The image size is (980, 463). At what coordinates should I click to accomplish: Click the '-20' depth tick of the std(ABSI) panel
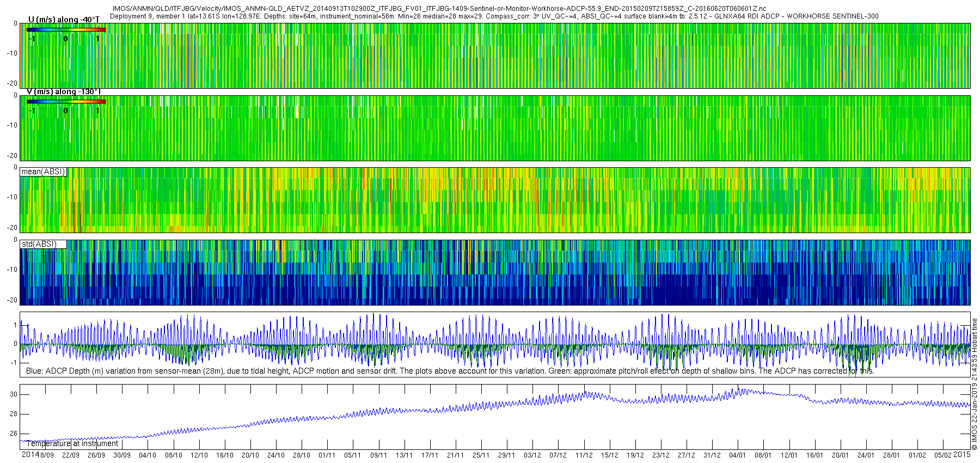(12, 300)
